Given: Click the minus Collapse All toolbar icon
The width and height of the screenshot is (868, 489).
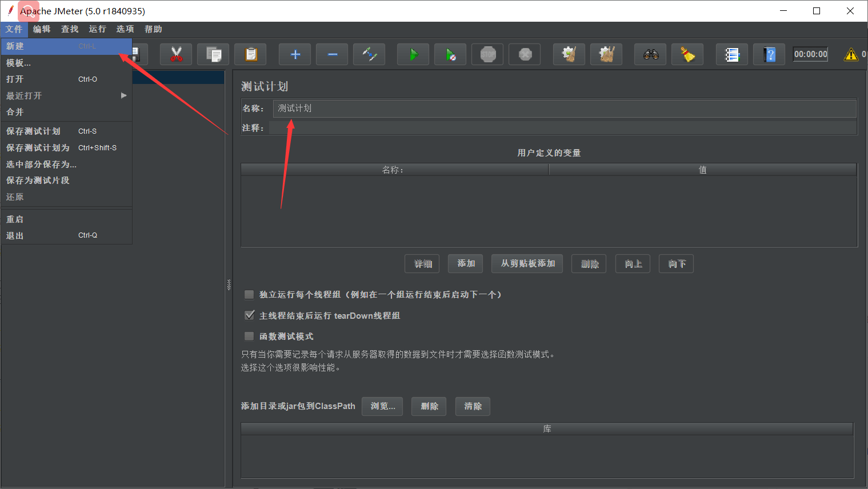Looking at the screenshot, I should [332, 54].
